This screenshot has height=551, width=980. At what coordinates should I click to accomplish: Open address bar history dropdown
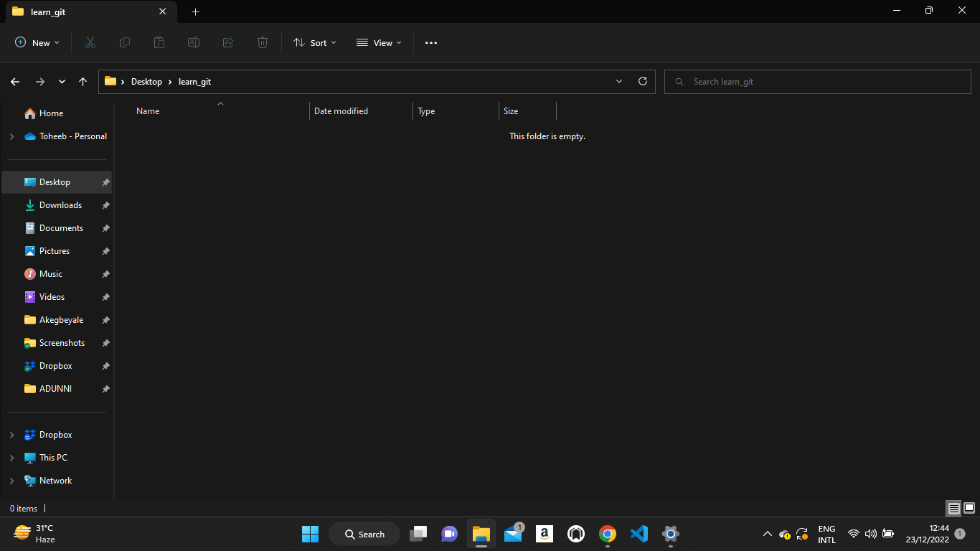point(619,81)
